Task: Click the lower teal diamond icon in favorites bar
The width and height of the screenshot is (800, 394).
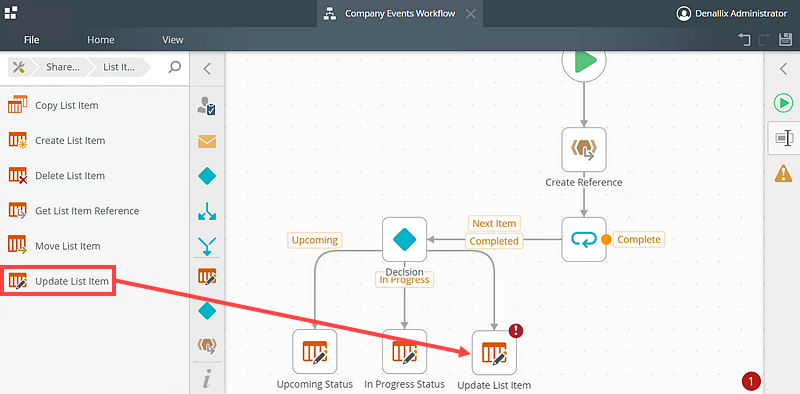Action: (x=207, y=311)
